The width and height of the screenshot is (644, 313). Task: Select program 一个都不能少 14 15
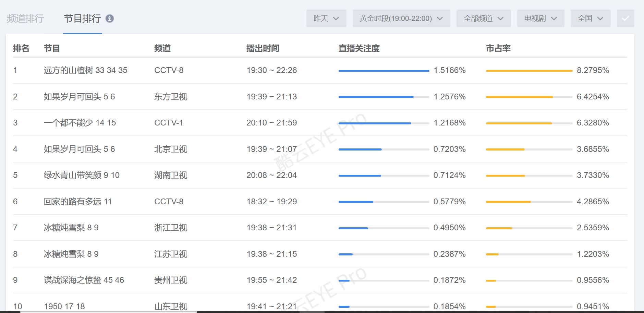[80, 123]
